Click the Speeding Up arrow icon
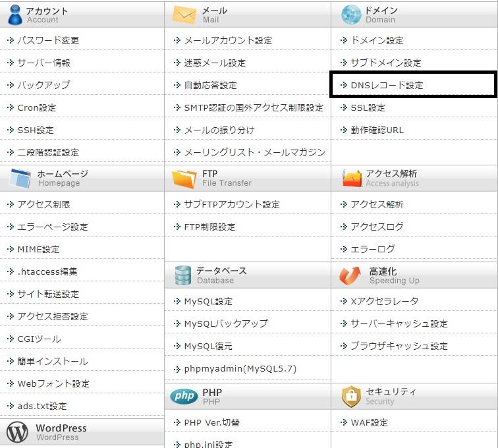The height and width of the screenshot is (448, 498). [350, 275]
